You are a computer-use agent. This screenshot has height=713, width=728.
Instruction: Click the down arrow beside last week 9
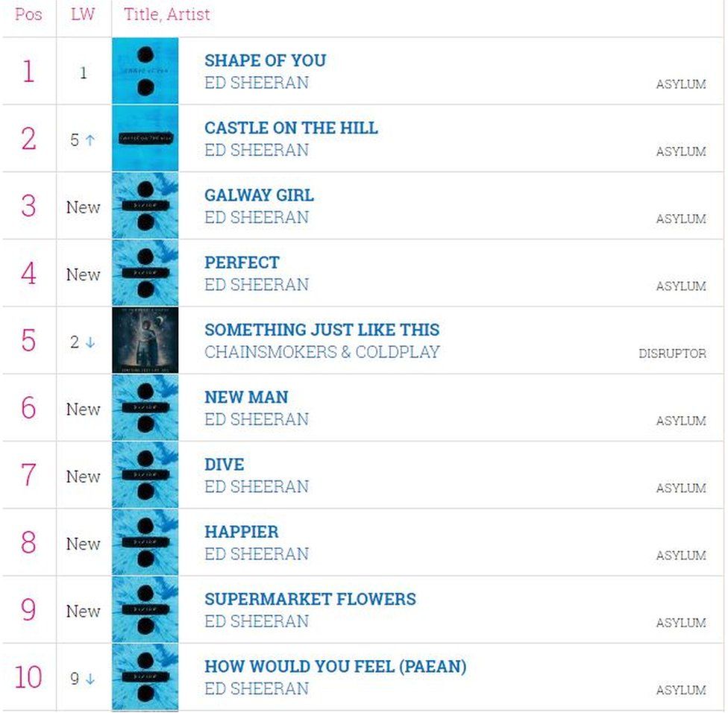tap(90, 679)
